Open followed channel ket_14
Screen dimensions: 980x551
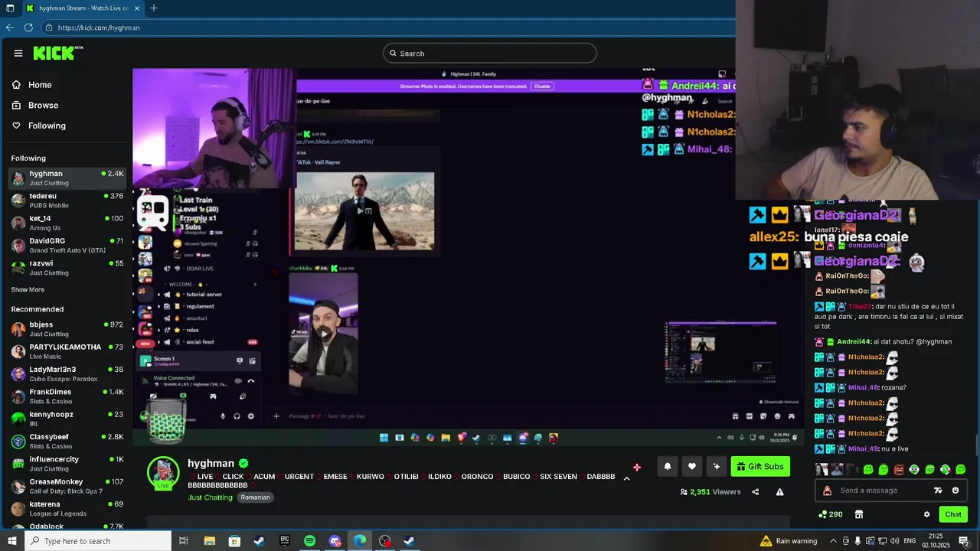click(x=67, y=223)
